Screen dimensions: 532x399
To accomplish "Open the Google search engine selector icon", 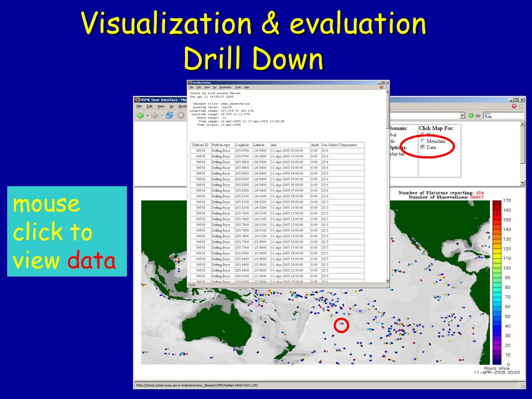I will tap(488, 116).
